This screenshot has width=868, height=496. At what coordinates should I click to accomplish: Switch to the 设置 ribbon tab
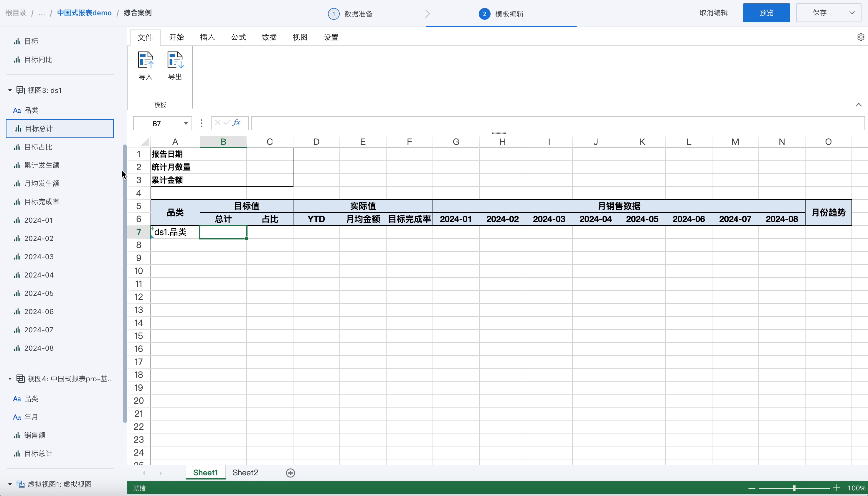click(331, 37)
